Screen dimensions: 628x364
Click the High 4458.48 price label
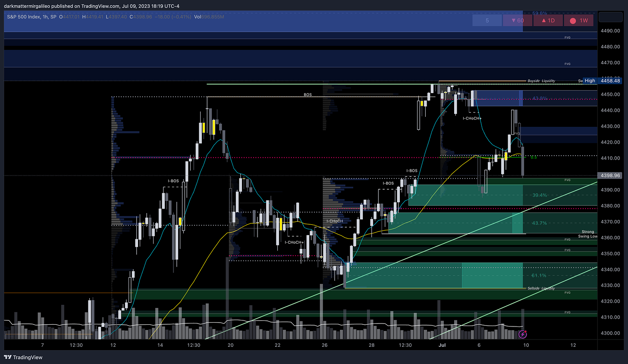[602, 81]
